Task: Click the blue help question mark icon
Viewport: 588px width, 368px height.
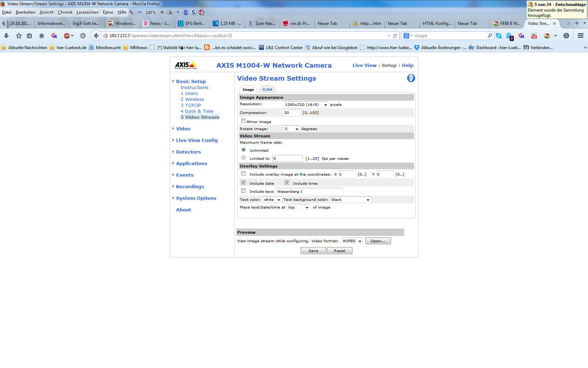Action: 411,78
